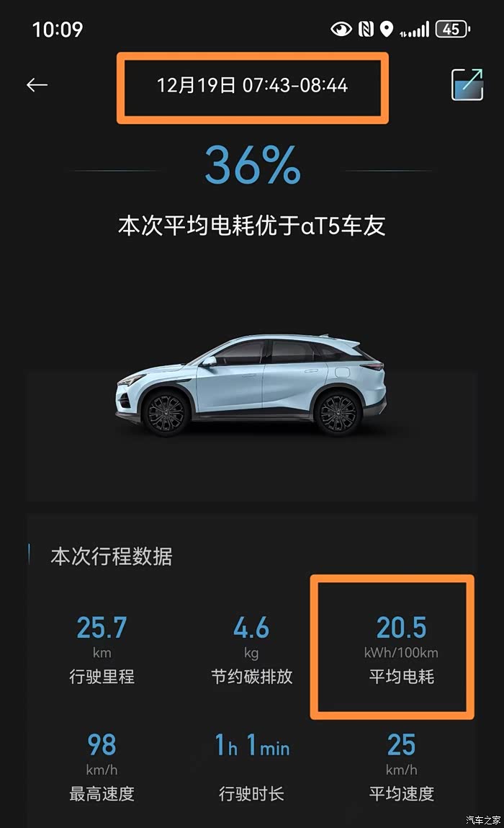Tap the 36% energy ranking figure
504x828 pixels.
coord(253,165)
